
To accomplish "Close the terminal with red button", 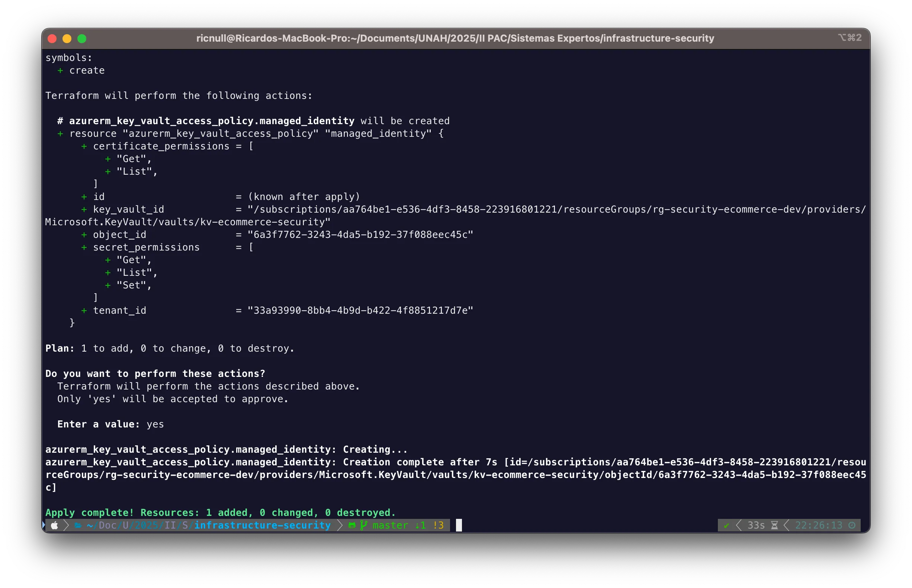I will (x=52, y=39).
